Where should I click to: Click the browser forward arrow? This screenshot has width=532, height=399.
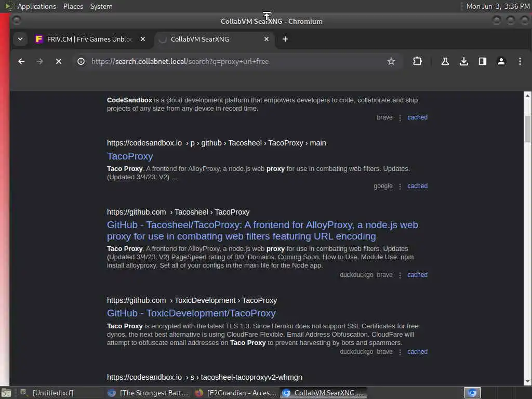pos(39,61)
